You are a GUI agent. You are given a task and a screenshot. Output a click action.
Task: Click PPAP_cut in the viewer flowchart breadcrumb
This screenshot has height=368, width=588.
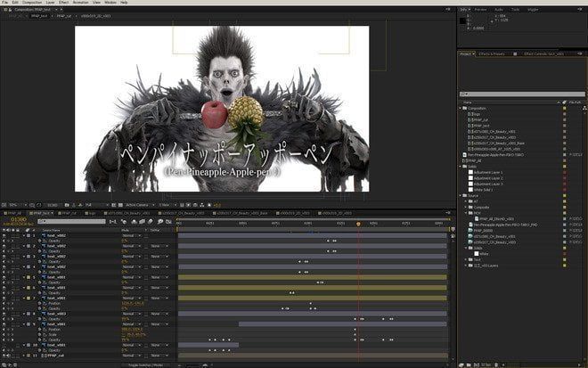[x=64, y=16]
